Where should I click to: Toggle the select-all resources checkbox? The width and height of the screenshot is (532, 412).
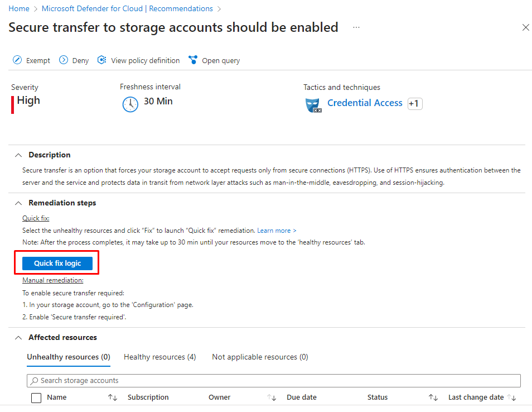tap(36, 398)
